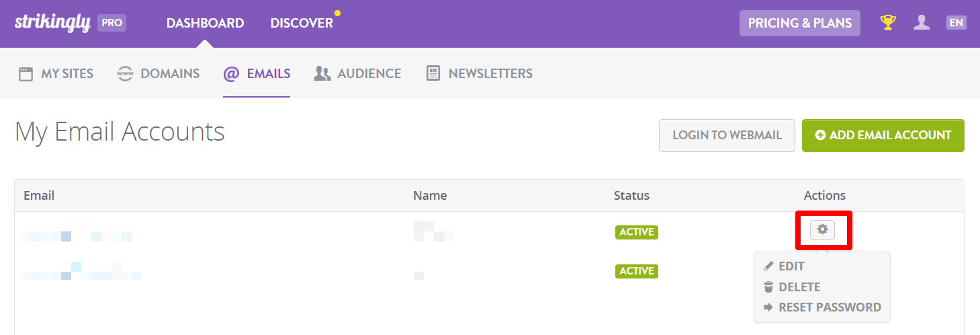Click the ACTIVE badge in second row
980x335 pixels.
[x=636, y=271]
